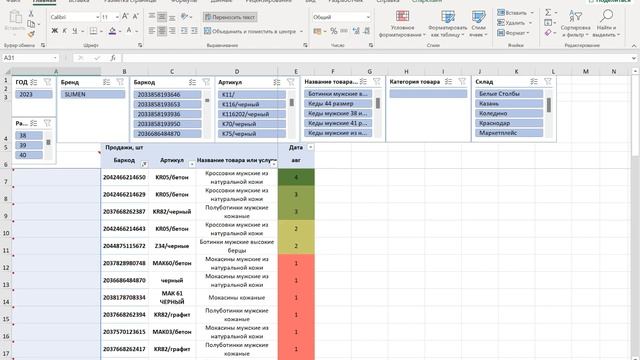640x360 pixels.
Task: Toggle center horizontal alignment
Action: (x=162, y=31)
